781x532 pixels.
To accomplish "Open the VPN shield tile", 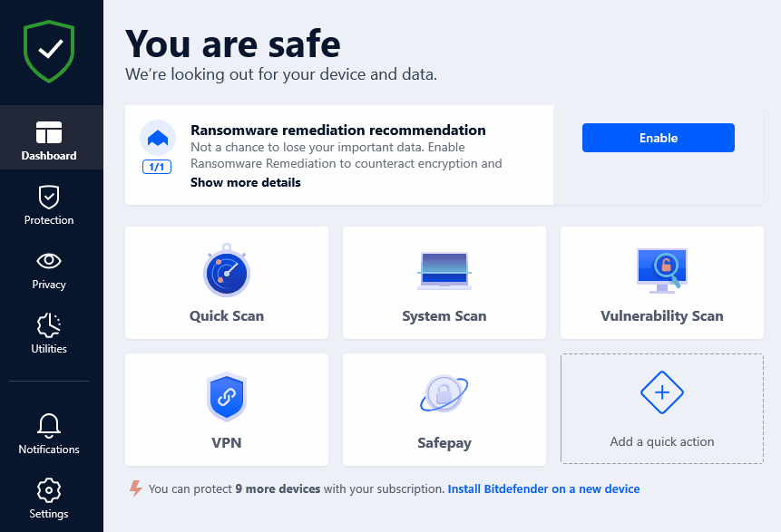I will (x=227, y=409).
